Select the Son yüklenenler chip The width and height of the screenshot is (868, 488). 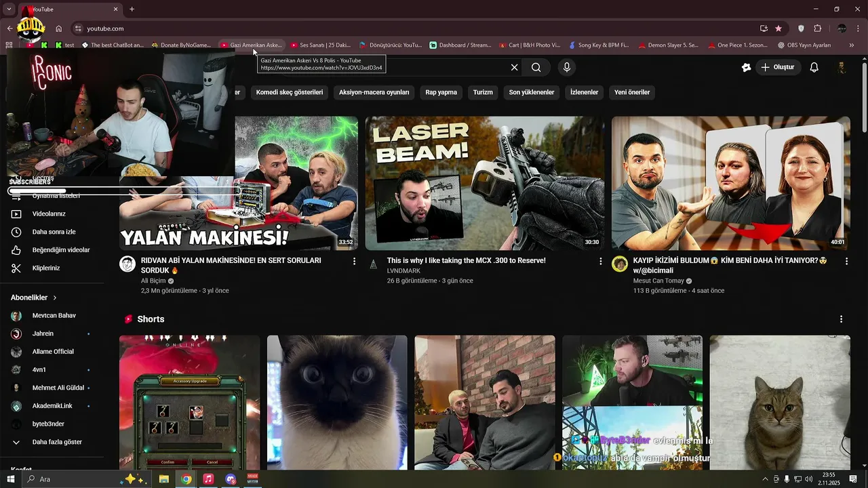click(x=532, y=92)
